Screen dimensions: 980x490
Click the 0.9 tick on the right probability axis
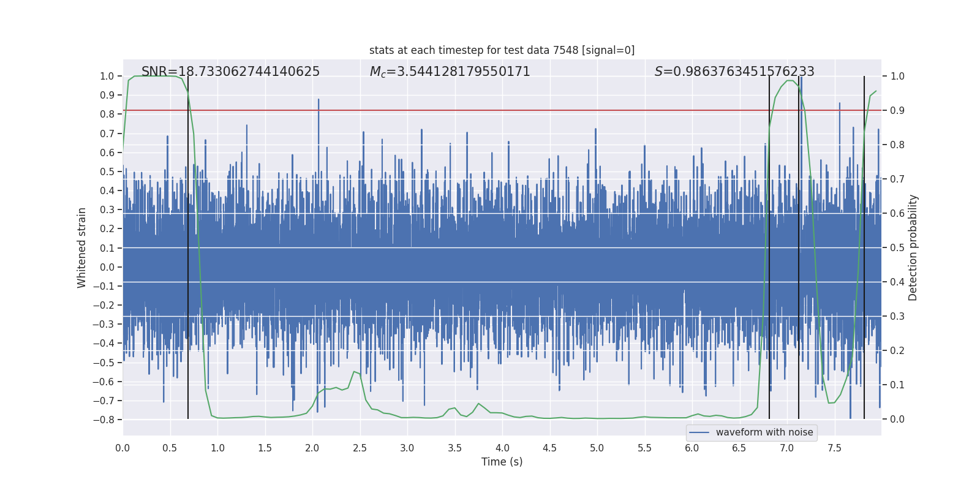pyautogui.click(x=897, y=111)
